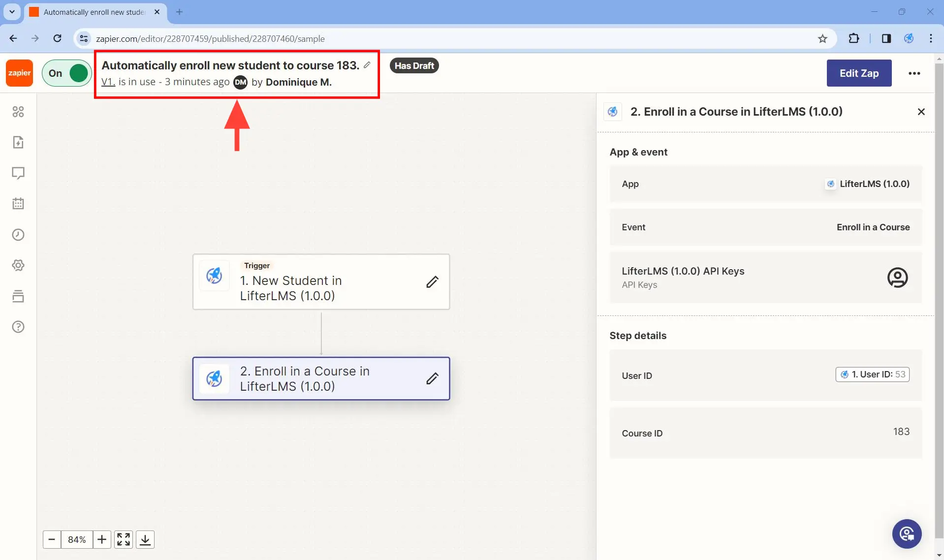Click the fit-to-view expand icon
Viewport: 944px width, 560px height.
pos(124,539)
